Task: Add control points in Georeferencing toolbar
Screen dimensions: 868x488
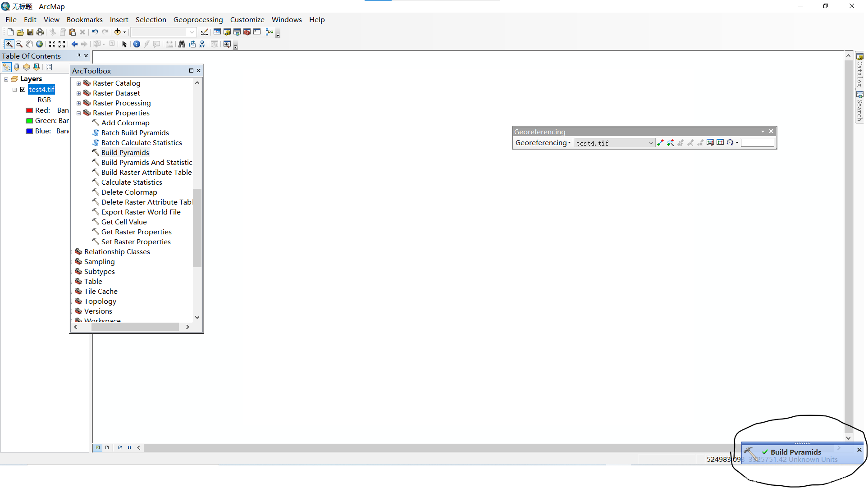Action: 661,143
